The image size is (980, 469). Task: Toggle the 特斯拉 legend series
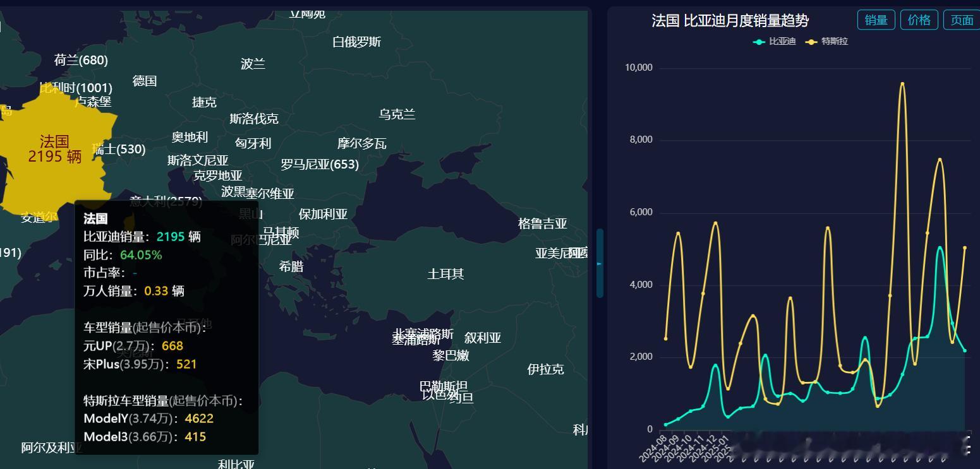tap(826, 42)
